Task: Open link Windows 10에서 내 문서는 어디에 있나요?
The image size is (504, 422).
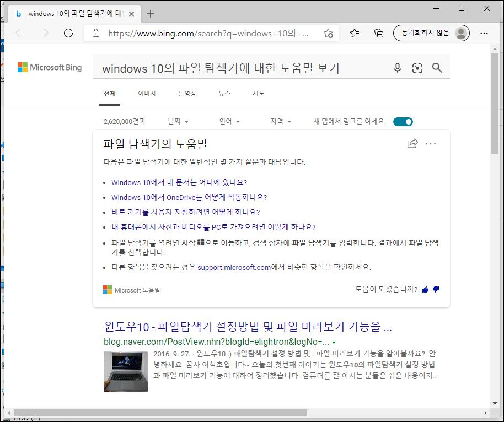Action: (x=179, y=182)
